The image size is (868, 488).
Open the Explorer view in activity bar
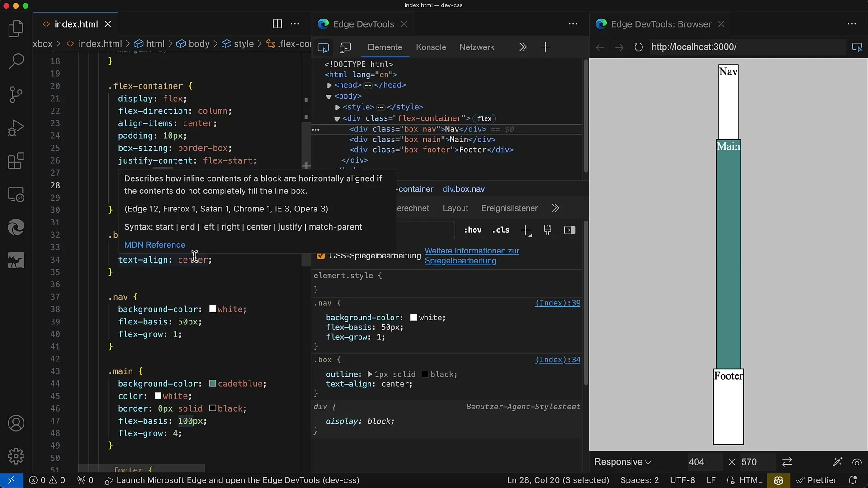point(16,28)
